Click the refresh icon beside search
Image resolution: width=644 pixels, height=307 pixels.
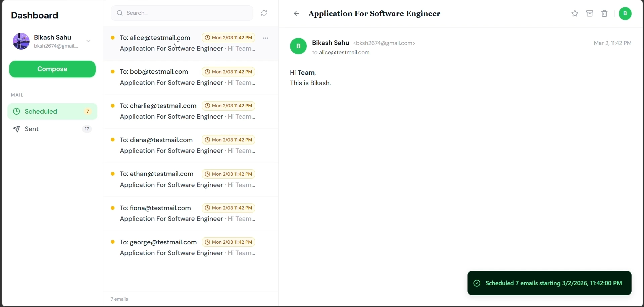(264, 13)
